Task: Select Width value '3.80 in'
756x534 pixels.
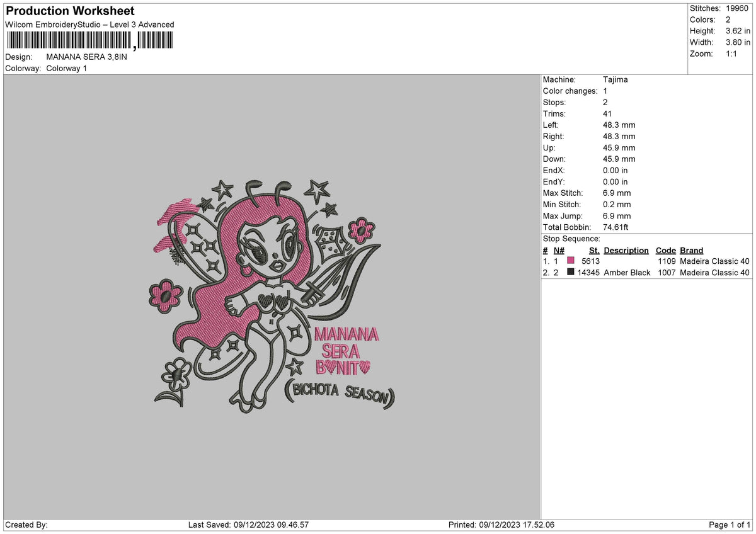Action: (x=736, y=42)
